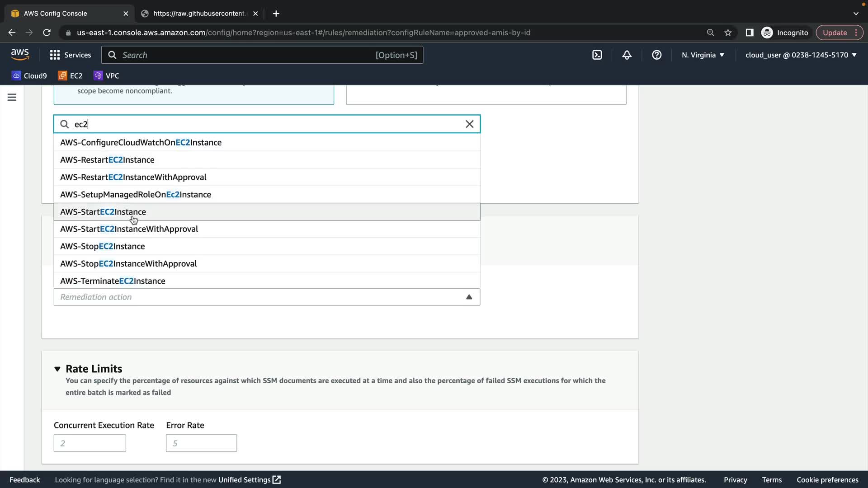The image size is (868, 488).
Task: Click the help question mark icon
Action: 656,55
